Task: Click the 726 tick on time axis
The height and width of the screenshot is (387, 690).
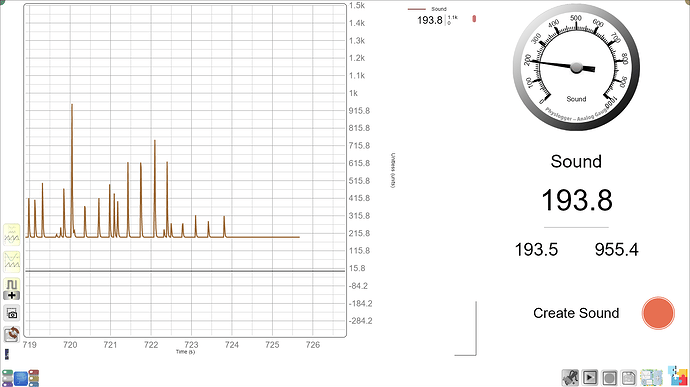Action: tap(313, 345)
